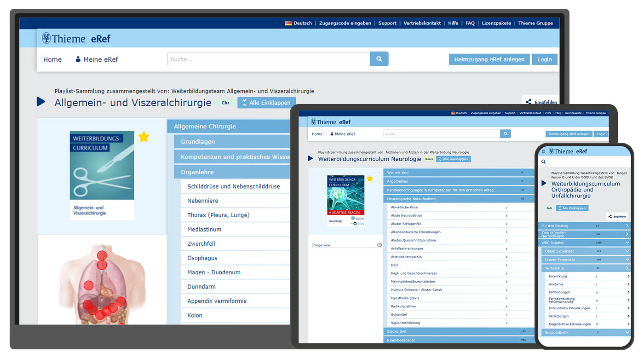Click the Neuro badge on tablet screen

click(429, 159)
